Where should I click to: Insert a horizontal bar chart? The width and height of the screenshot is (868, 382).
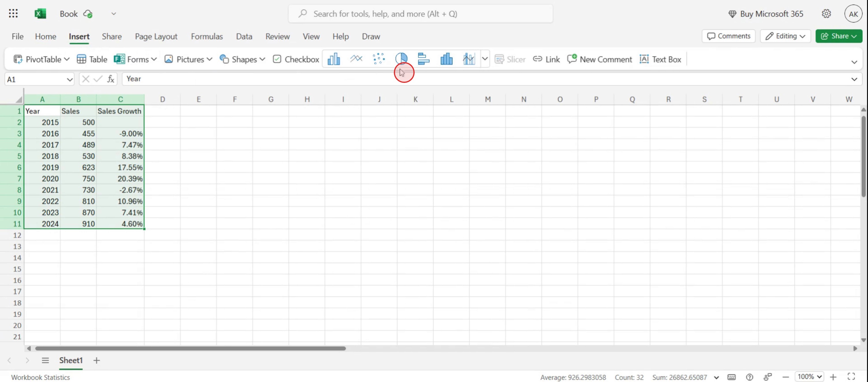coord(424,59)
